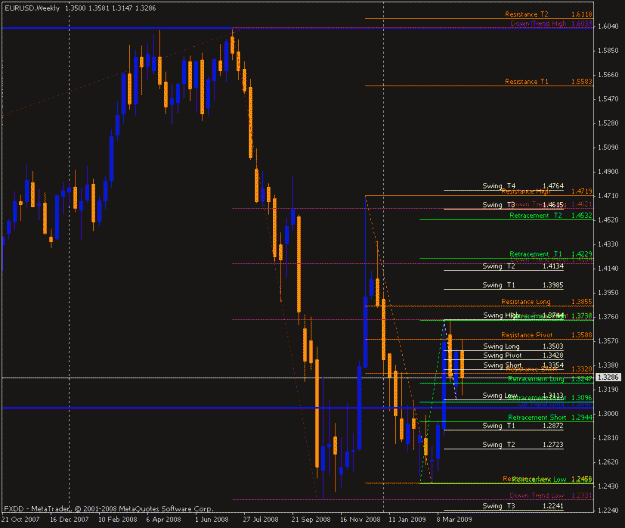Select the Resistance T2 1.6118 label
625x528 pixels.
pos(548,14)
